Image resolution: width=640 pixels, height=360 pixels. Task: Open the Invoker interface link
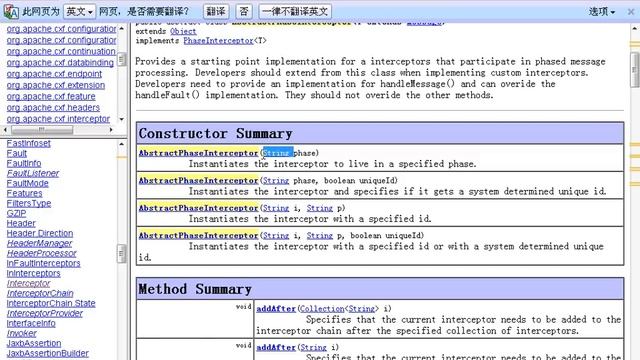click(22, 333)
